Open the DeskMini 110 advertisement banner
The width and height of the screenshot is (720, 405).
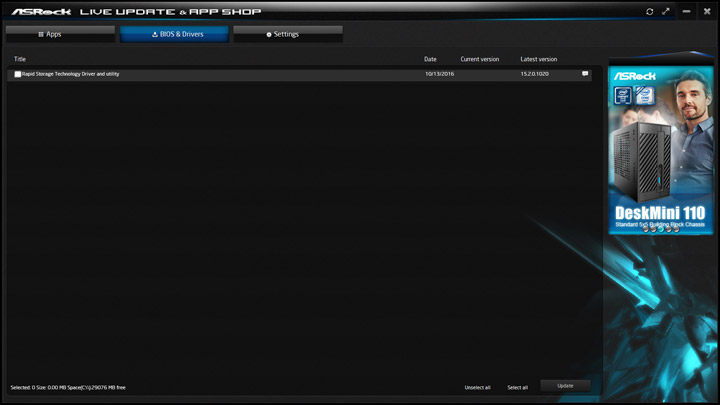661,150
